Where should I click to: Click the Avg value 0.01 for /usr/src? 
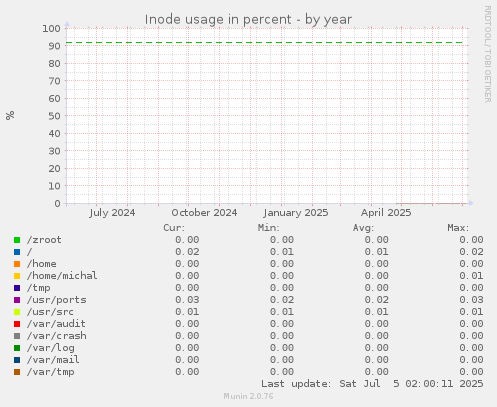tap(377, 312)
